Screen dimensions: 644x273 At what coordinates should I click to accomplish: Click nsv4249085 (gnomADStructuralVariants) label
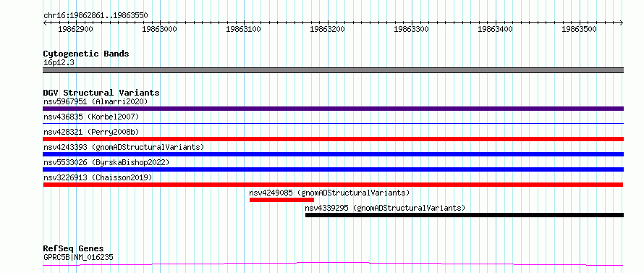click(x=329, y=193)
